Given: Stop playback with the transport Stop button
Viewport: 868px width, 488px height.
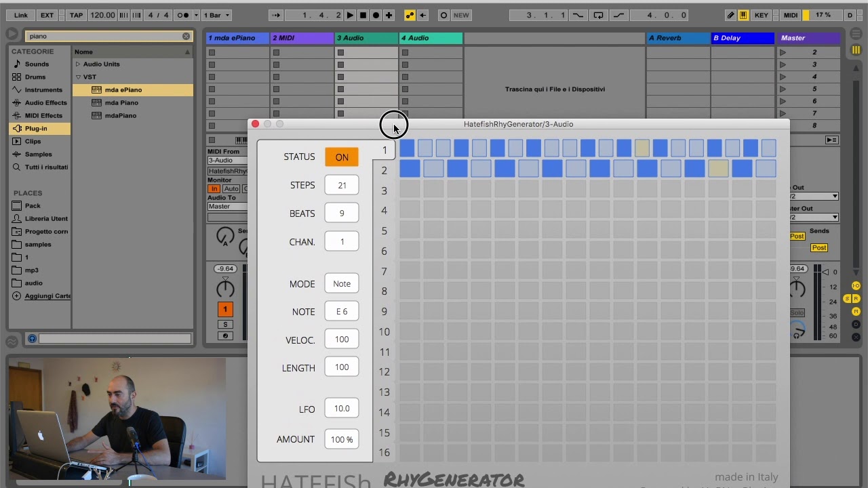Looking at the screenshot, I should 363,15.
